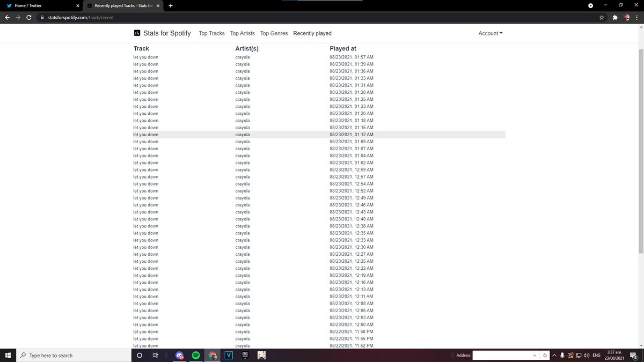The width and height of the screenshot is (644, 362).
Task: Open a new browser tab
Action: 171,5
